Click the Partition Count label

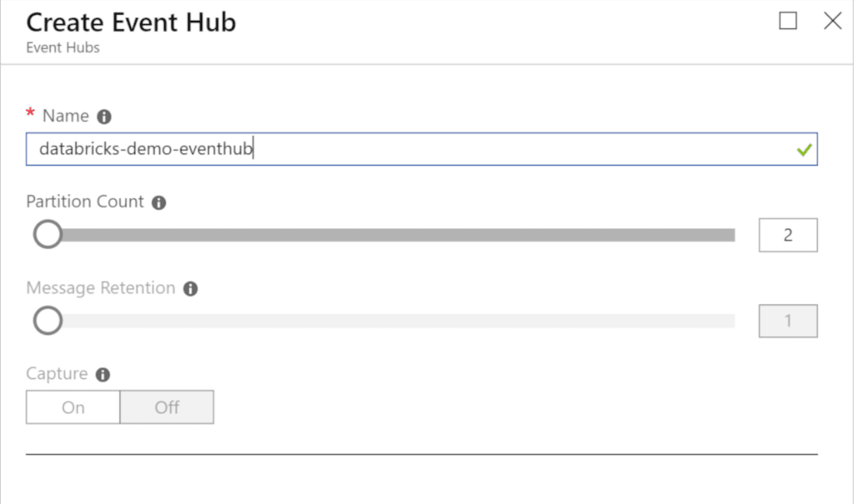click(85, 202)
